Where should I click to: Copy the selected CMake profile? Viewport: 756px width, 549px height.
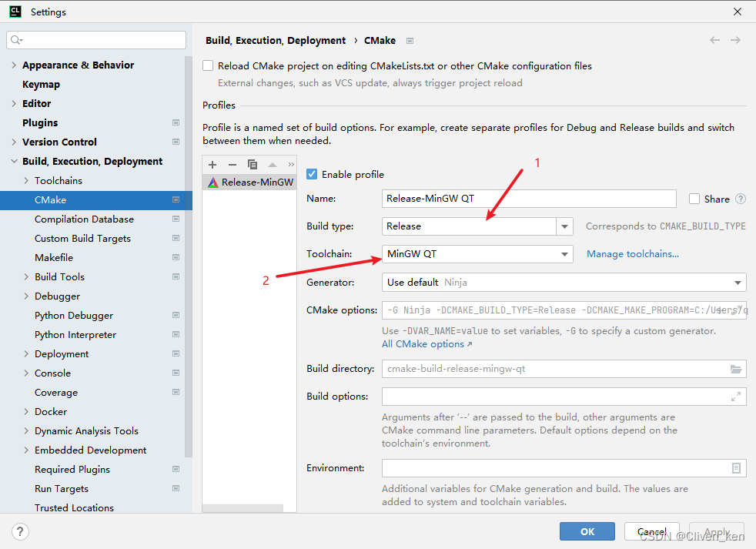(253, 165)
